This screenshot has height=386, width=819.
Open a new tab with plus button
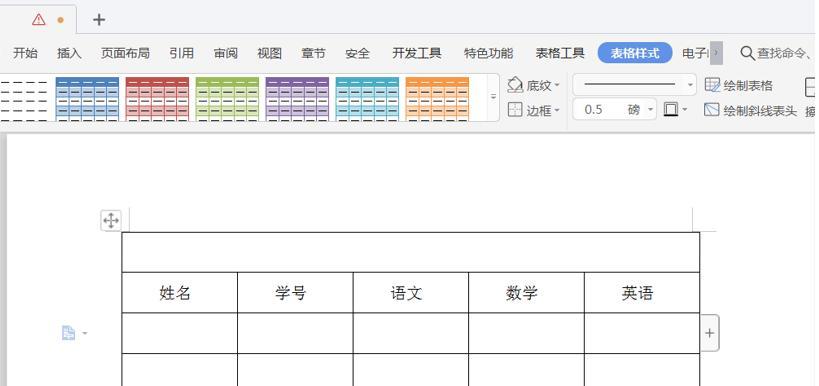(x=99, y=20)
